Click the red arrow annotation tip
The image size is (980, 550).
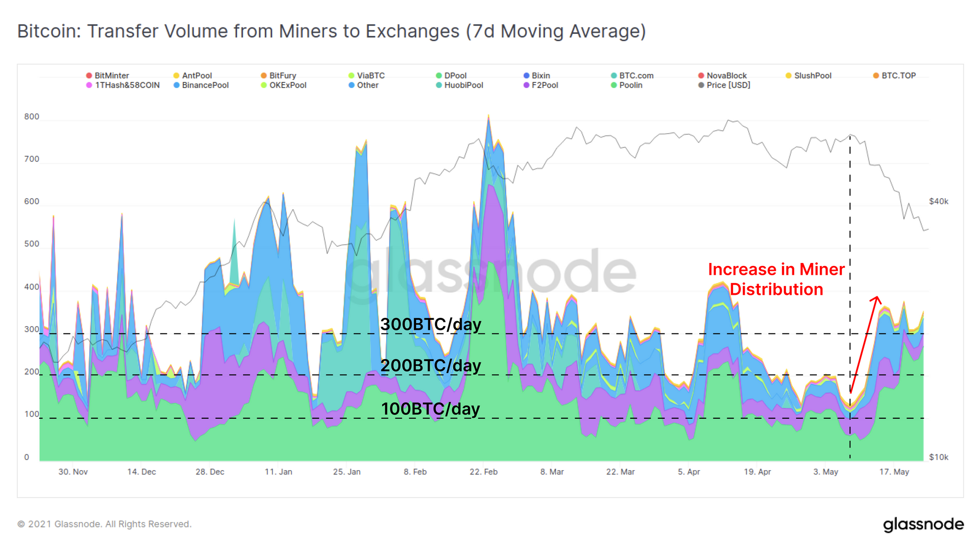pos(877,297)
